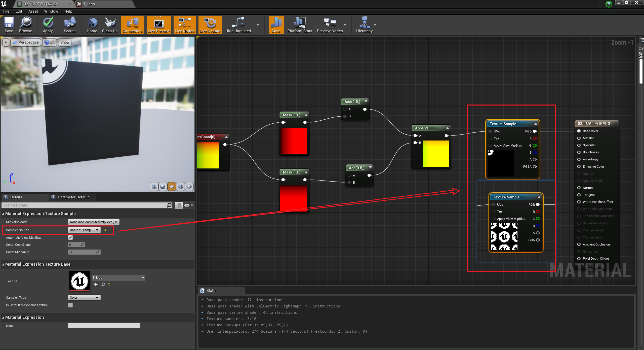Uncheck Automatic View Mip Bias
The image size is (644, 350).
coord(70,237)
